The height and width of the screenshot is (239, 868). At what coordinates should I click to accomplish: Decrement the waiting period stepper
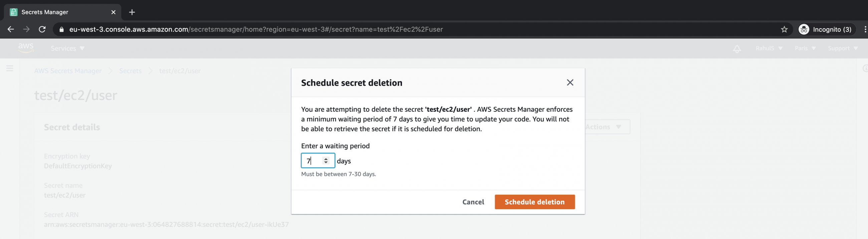(326, 163)
